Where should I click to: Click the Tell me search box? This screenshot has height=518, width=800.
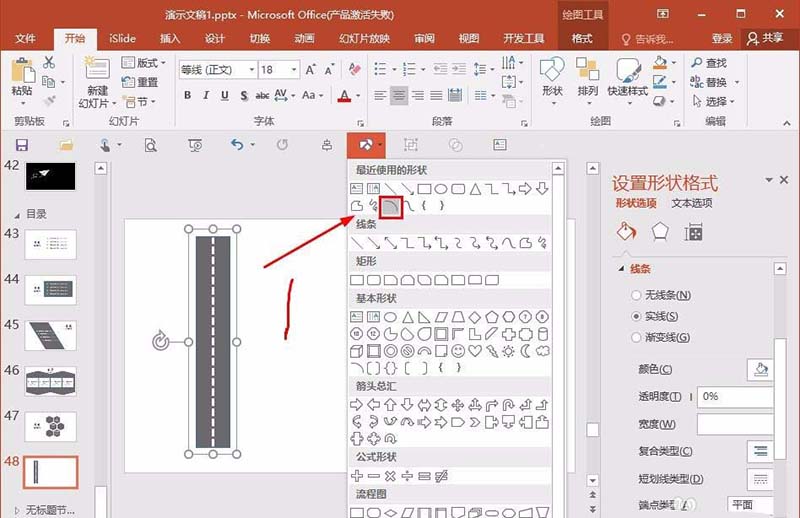pyautogui.click(x=648, y=39)
